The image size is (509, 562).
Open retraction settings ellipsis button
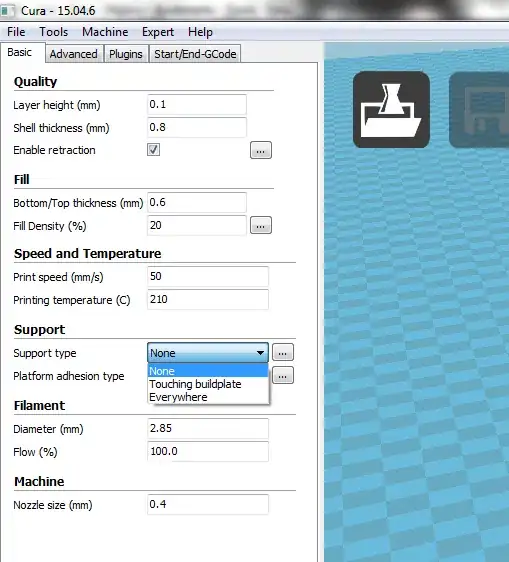pyautogui.click(x=261, y=150)
